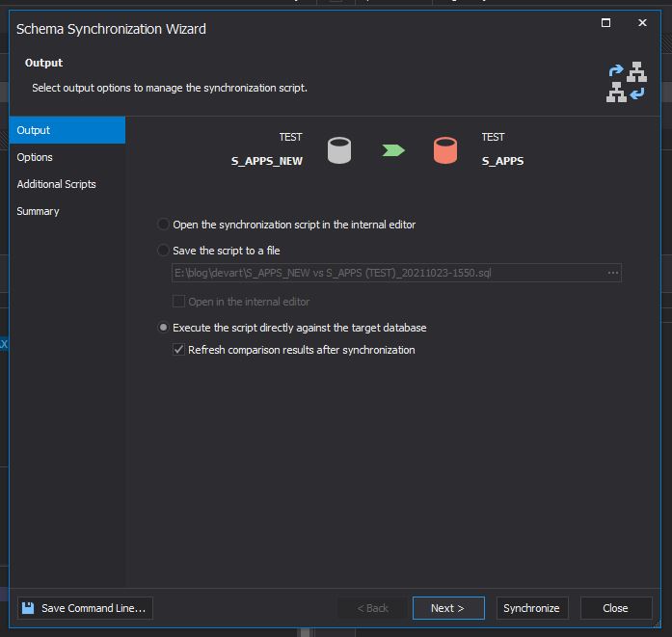Select open script in internal editor option
The image size is (672, 637).
pos(164,225)
